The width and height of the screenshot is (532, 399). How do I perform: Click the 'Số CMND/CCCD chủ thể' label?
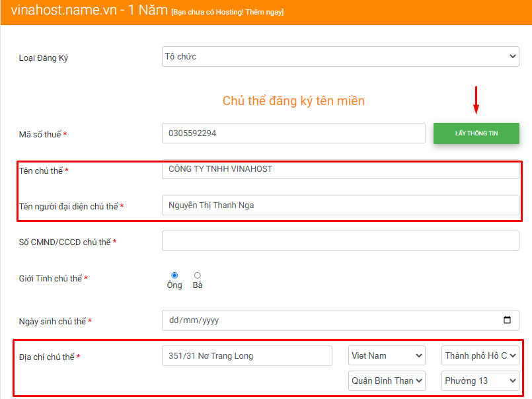[x=65, y=242]
